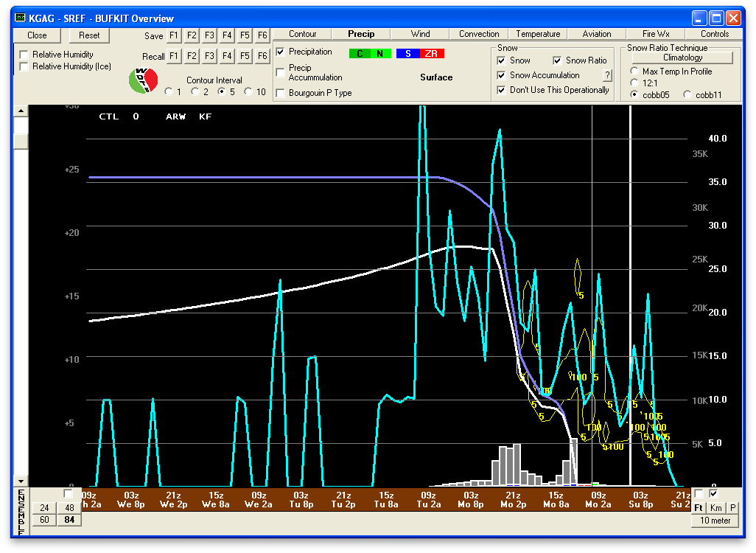756x553 pixels.
Task: Toggle unchecked box above the Ft button
Action: click(x=698, y=493)
